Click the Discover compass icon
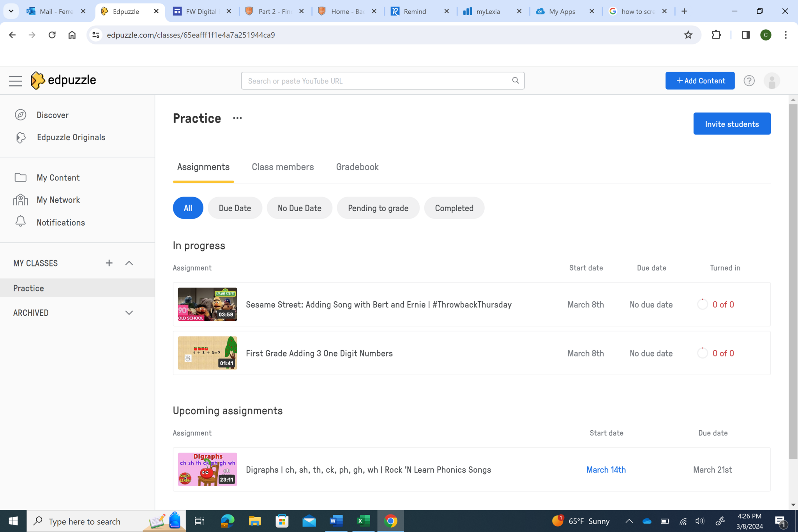The height and width of the screenshot is (532, 798). (x=20, y=115)
